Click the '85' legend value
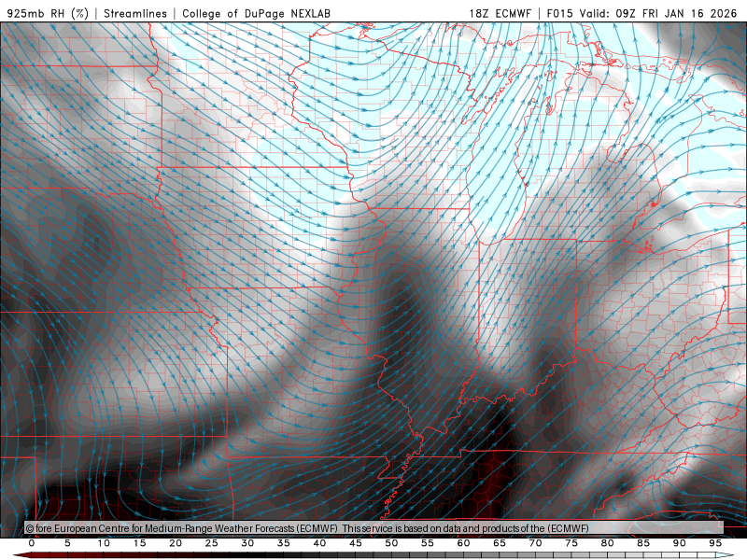Image resolution: width=747 pixels, height=560 pixels. click(642, 543)
